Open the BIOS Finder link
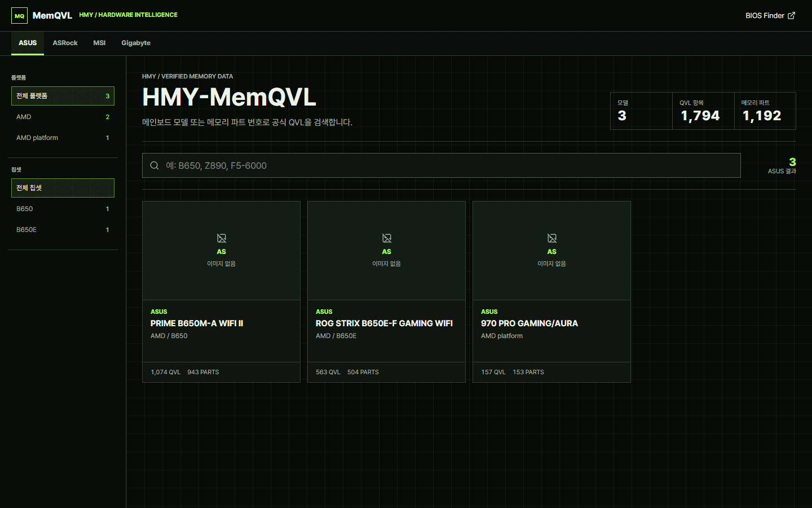Screen dimensions: 812x508 [x=770, y=16]
